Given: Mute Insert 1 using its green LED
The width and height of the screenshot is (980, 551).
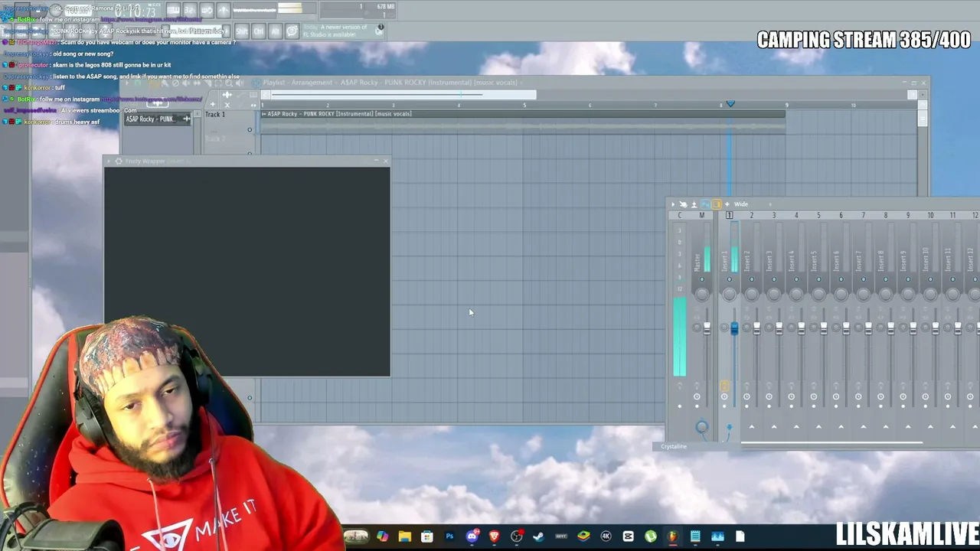Looking at the screenshot, I should (729, 279).
